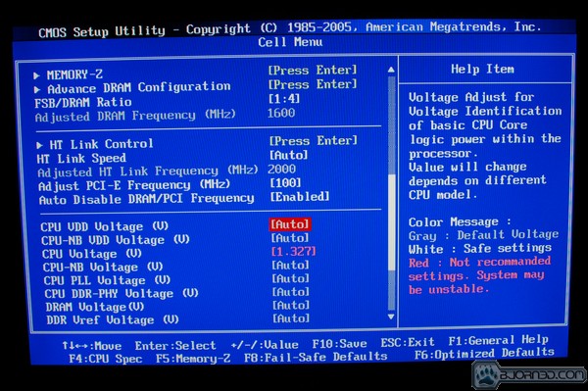Click the HT Link Control triangle icon
588x391 pixels.
(x=39, y=145)
